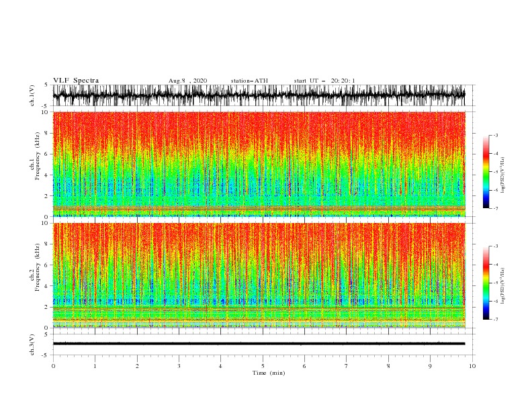Click the "VLF Spectra" title text
The width and height of the screenshot is (532, 411).
pos(76,81)
